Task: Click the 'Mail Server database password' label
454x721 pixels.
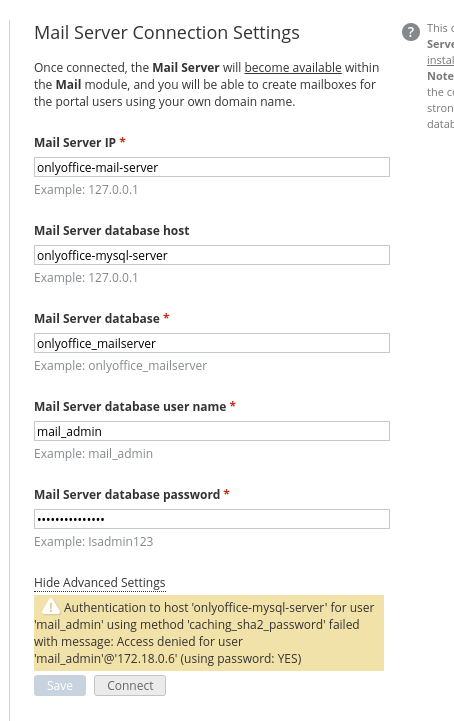Action: click(127, 494)
